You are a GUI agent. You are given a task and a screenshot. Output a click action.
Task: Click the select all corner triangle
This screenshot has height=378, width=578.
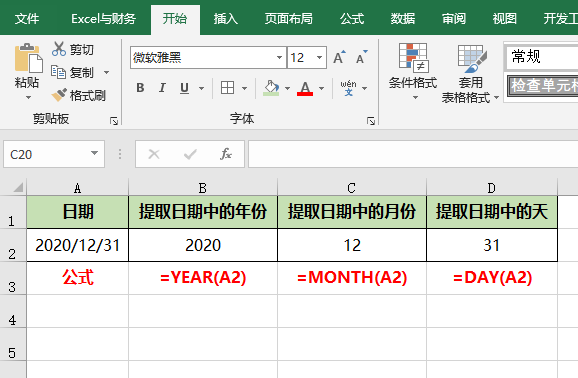coord(17,187)
